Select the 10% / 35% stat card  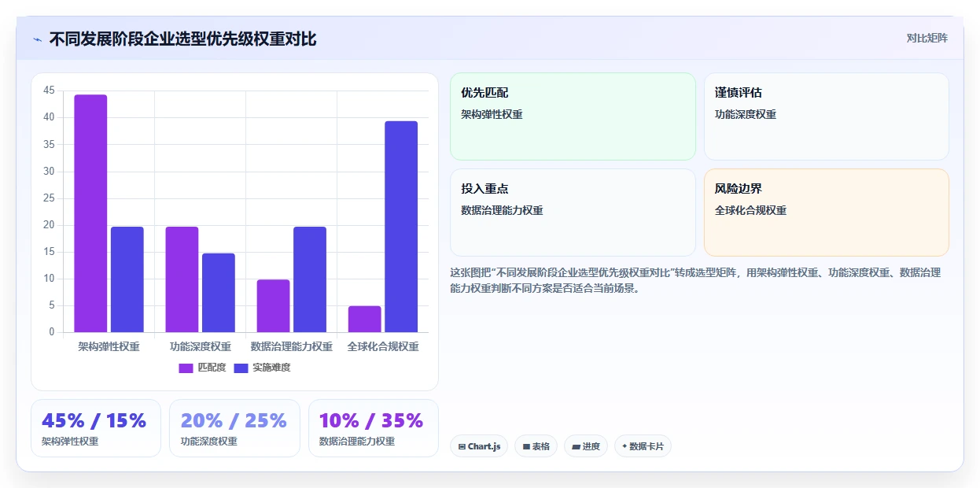(374, 428)
